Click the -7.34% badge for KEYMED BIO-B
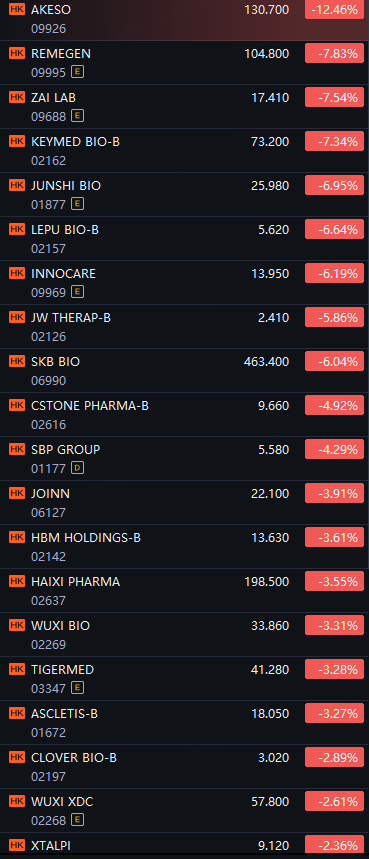Image resolution: width=369 pixels, height=859 pixels. coord(335,141)
